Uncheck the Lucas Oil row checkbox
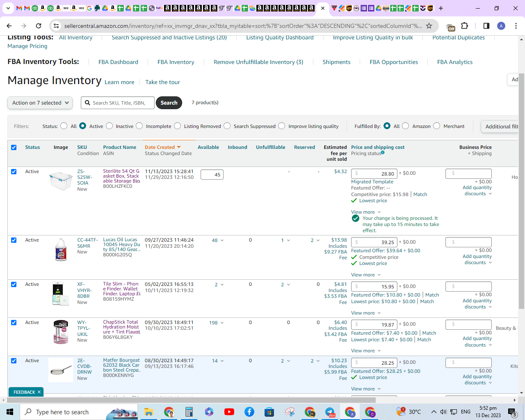Screen dimensions: 525x420 (x=14, y=240)
